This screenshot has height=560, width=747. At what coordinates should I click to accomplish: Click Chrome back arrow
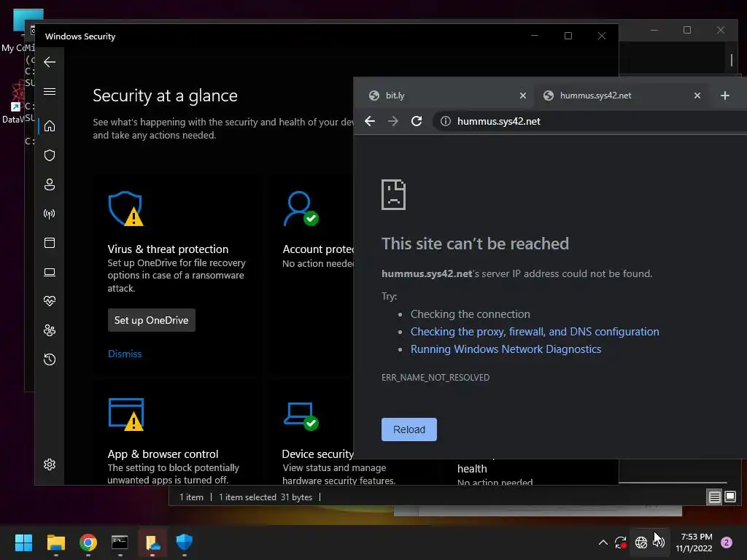point(370,122)
